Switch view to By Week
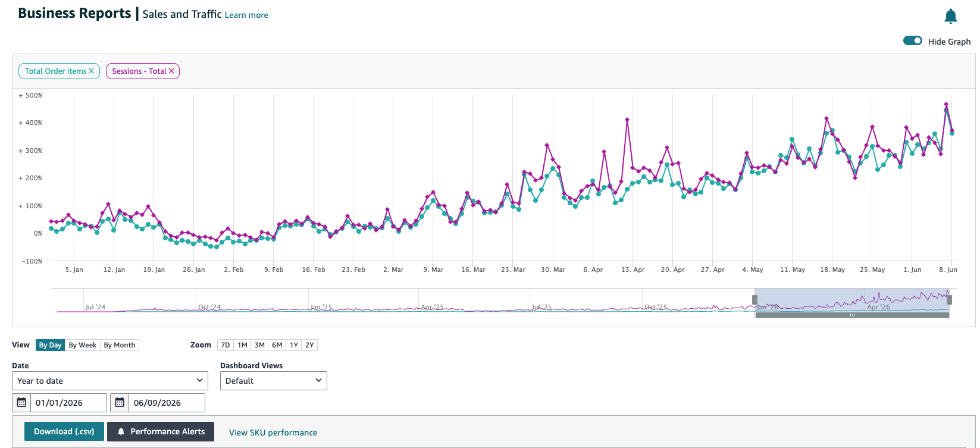Image resolution: width=980 pixels, height=448 pixels. [83, 345]
